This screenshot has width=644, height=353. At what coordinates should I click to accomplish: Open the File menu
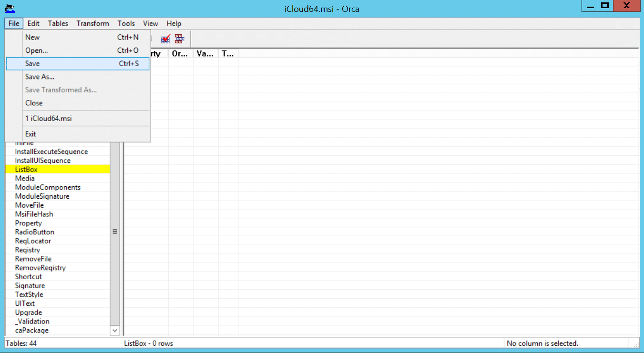tap(14, 23)
